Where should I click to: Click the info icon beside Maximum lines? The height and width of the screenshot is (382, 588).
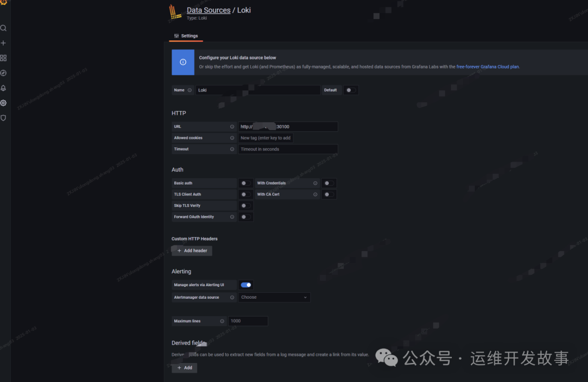(x=222, y=321)
